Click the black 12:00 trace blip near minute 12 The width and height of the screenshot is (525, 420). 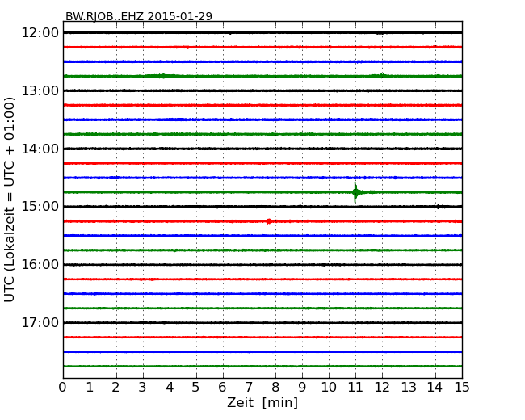coord(380,32)
